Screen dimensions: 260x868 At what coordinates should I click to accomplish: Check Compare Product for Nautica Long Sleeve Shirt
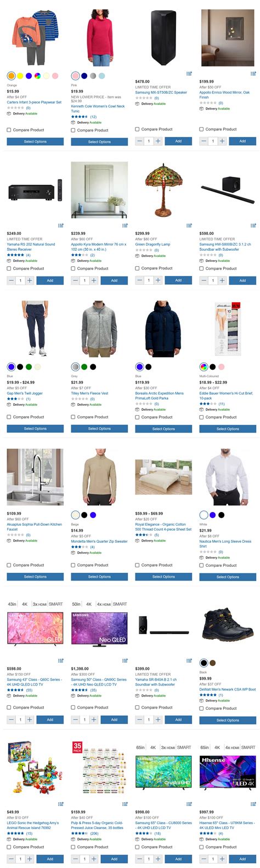201,565
